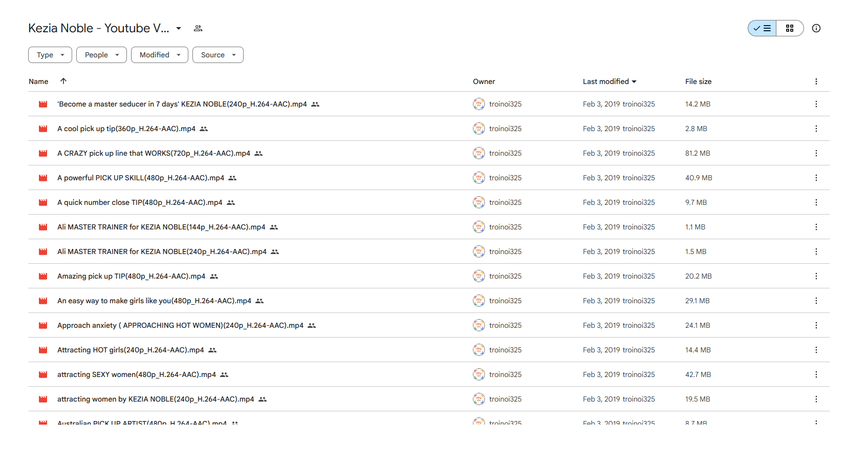Open more actions for 'A powerful PICK UP SKILL' file

(x=816, y=178)
